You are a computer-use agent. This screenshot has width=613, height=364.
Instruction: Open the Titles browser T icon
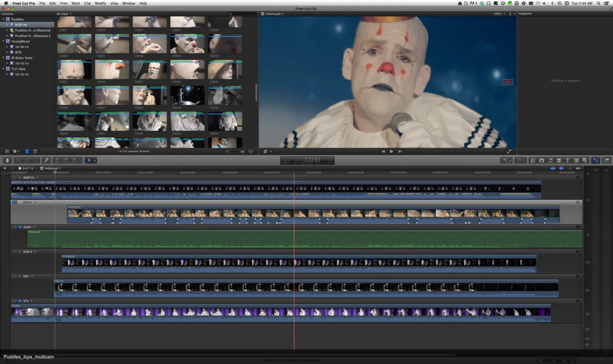tap(568, 160)
